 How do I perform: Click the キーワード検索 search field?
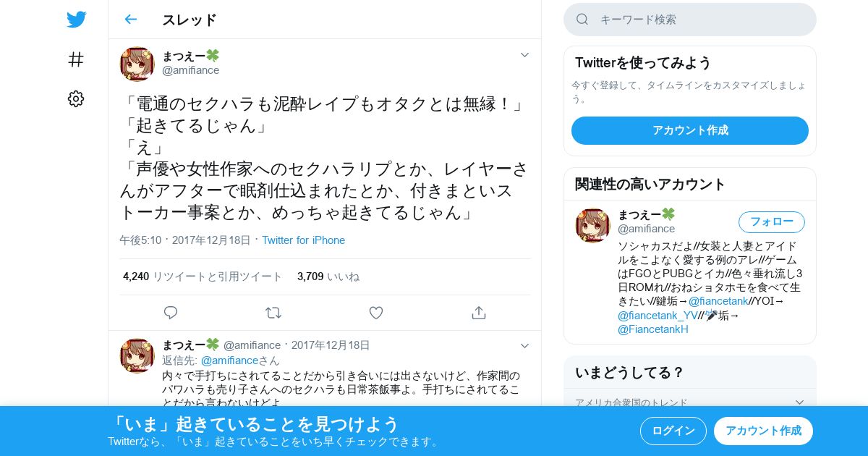pyautogui.click(x=690, y=20)
